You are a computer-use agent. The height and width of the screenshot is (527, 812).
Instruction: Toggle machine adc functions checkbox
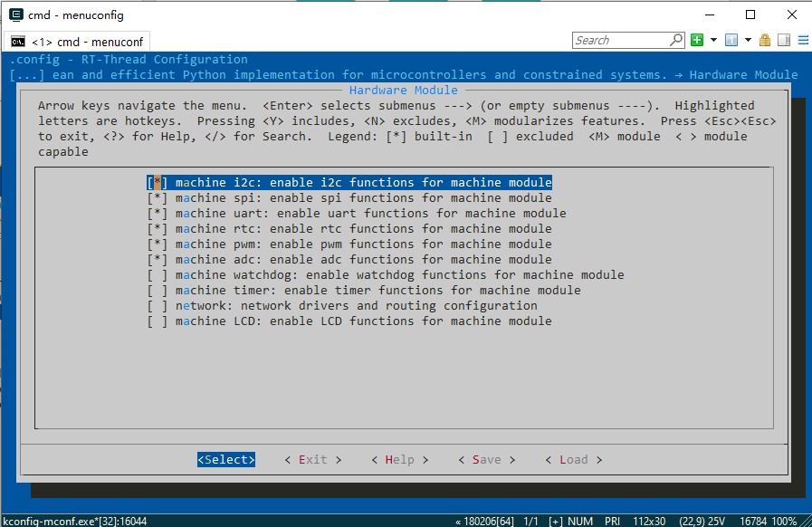pyautogui.click(x=158, y=260)
